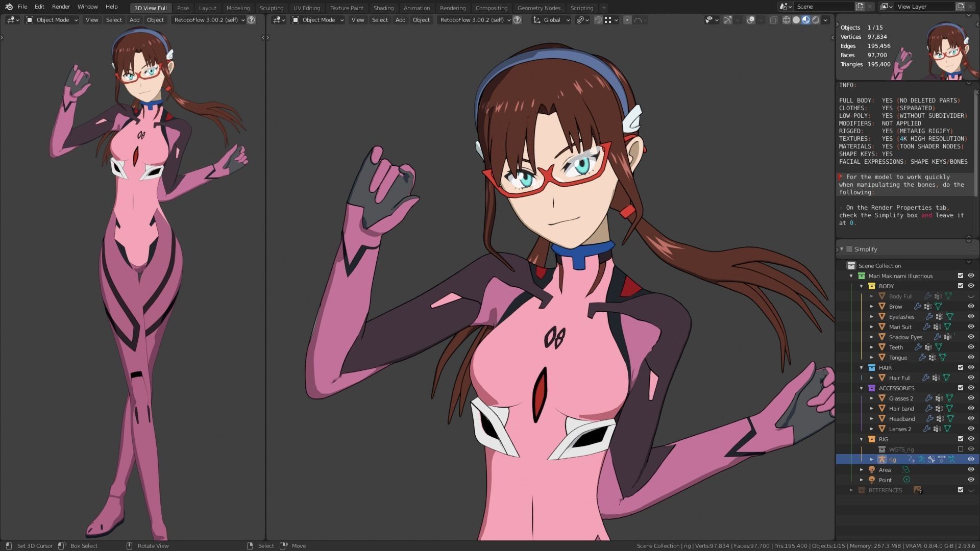The image size is (980, 551).
Task: Toggle viewport gizmo display
Action: 727,20
